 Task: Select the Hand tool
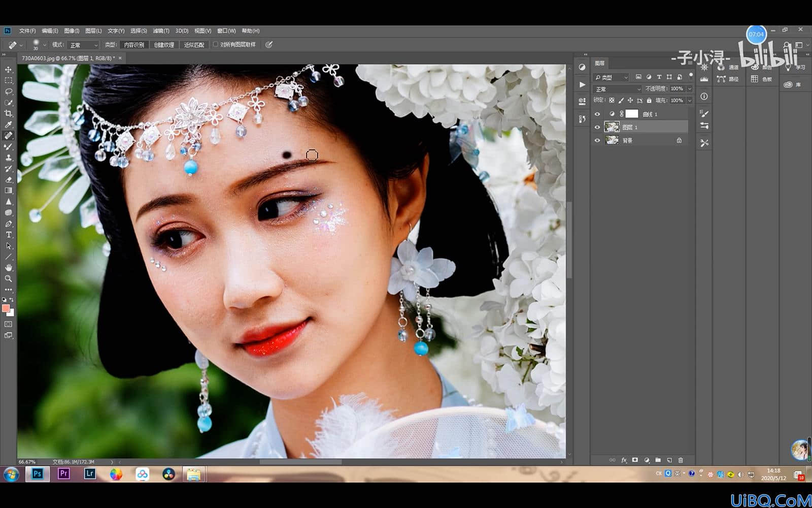click(9, 268)
